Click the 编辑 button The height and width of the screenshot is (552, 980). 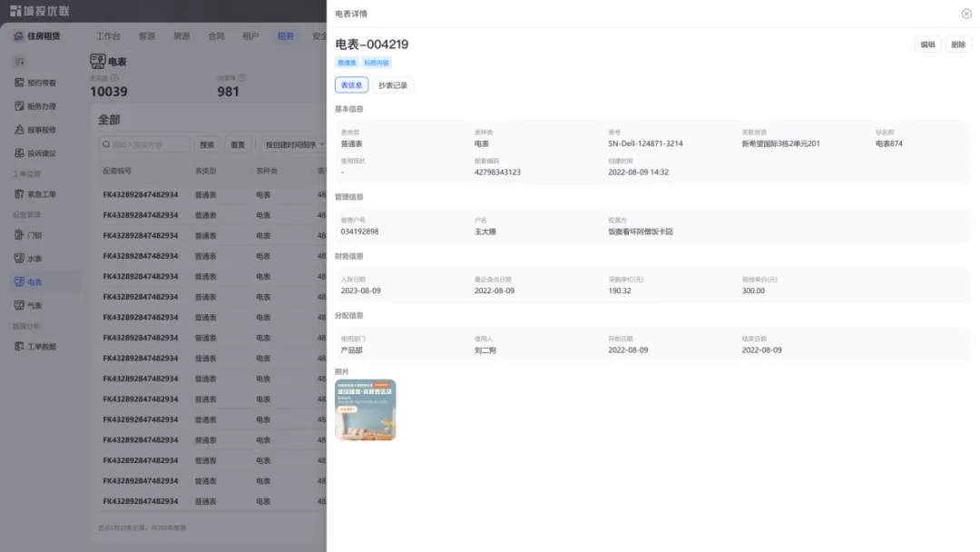(927, 44)
